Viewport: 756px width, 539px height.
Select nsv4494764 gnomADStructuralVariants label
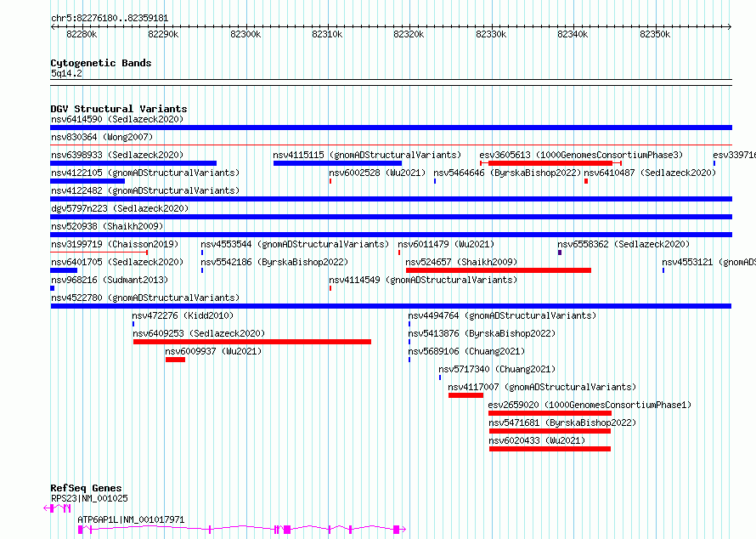502,315
